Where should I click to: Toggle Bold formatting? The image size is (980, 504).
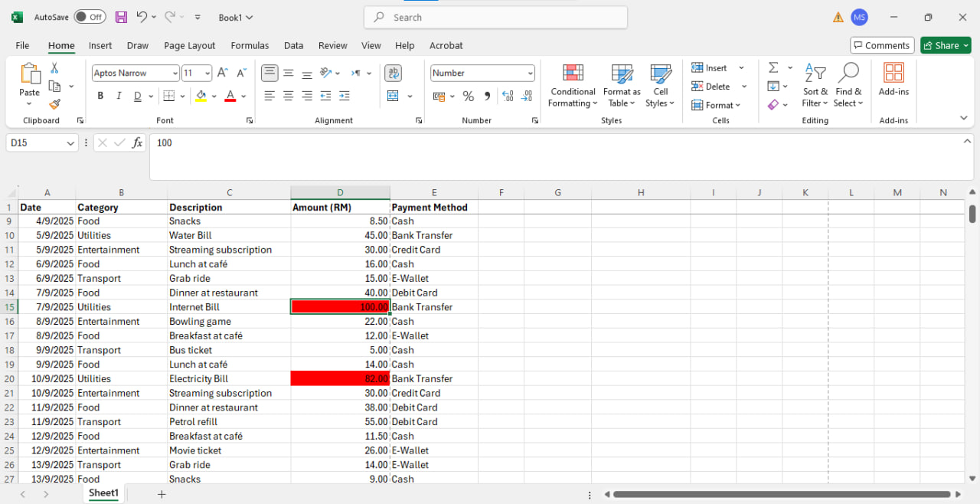(x=100, y=97)
